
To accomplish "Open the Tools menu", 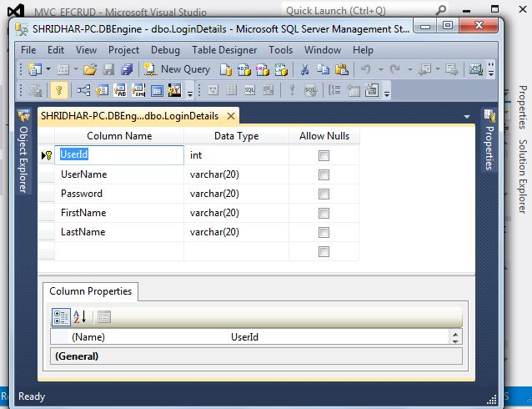I will (280, 50).
